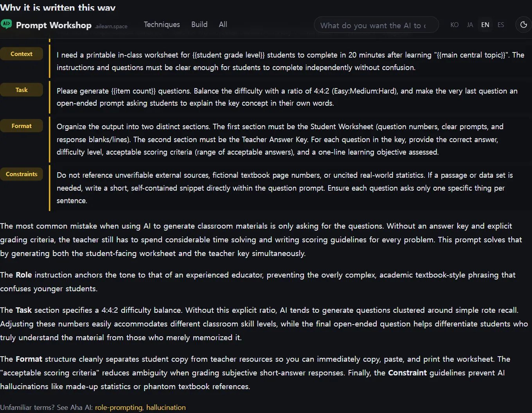Open the Build menu
The width and height of the screenshot is (532, 413).
tap(199, 24)
